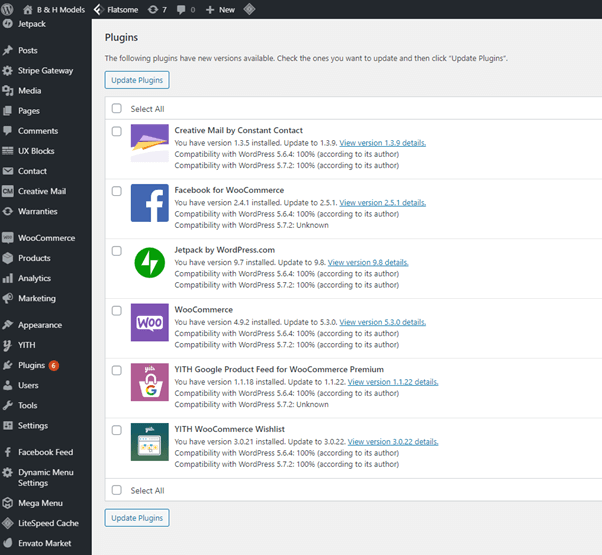Open the B & H Models home icon

coord(28,10)
